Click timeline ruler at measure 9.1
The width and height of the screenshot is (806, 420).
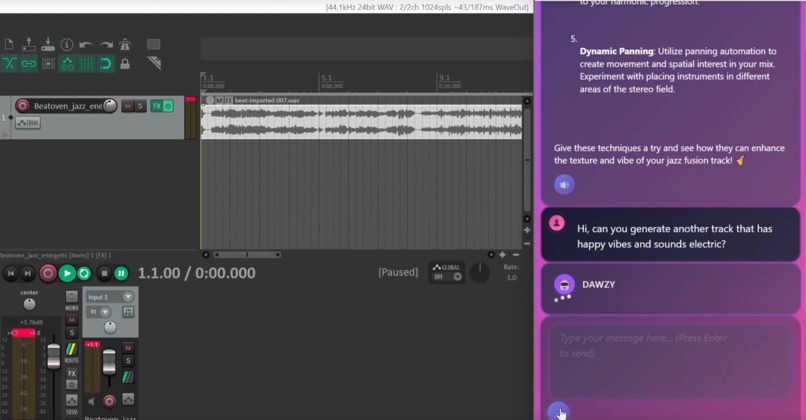click(444, 78)
